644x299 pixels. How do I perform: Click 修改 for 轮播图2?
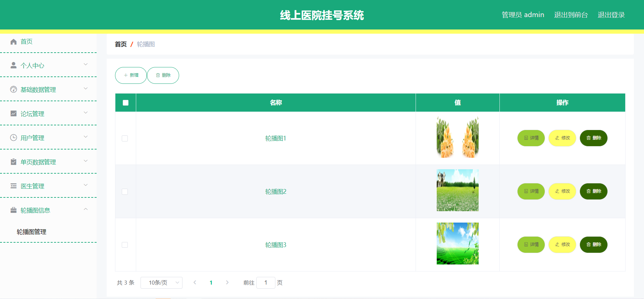point(562,191)
